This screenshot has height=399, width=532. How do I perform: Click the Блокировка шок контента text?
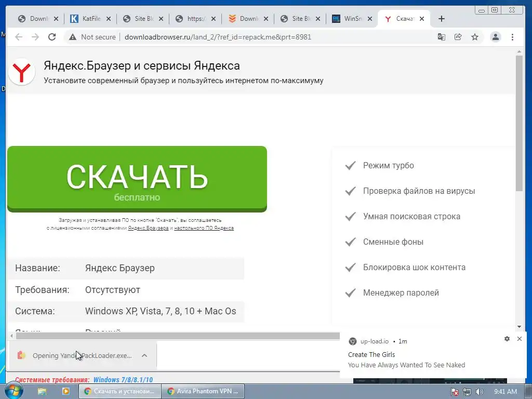point(414,268)
